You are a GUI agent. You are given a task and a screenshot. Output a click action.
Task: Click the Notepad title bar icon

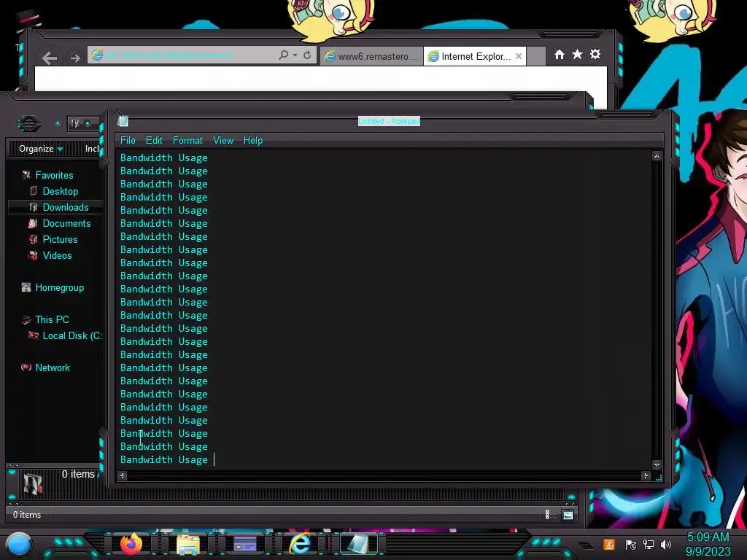click(x=123, y=121)
